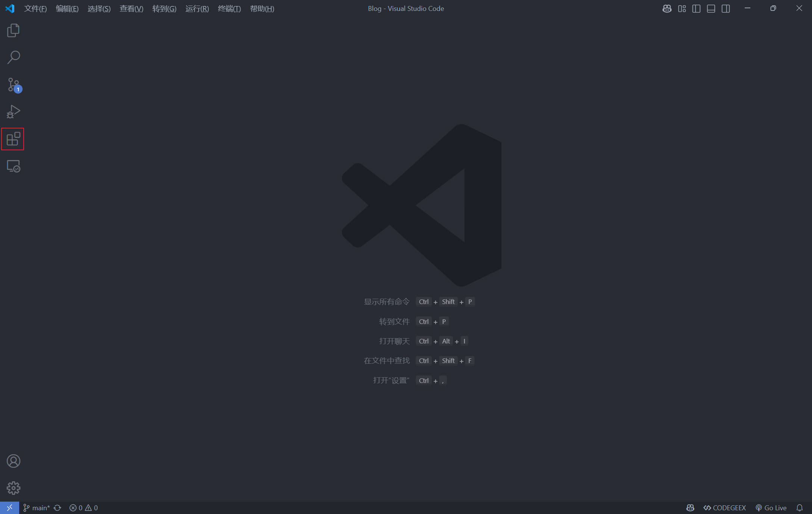Open the 终端(T) menu
Screen dimensions: 812x514
coord(229,9)
